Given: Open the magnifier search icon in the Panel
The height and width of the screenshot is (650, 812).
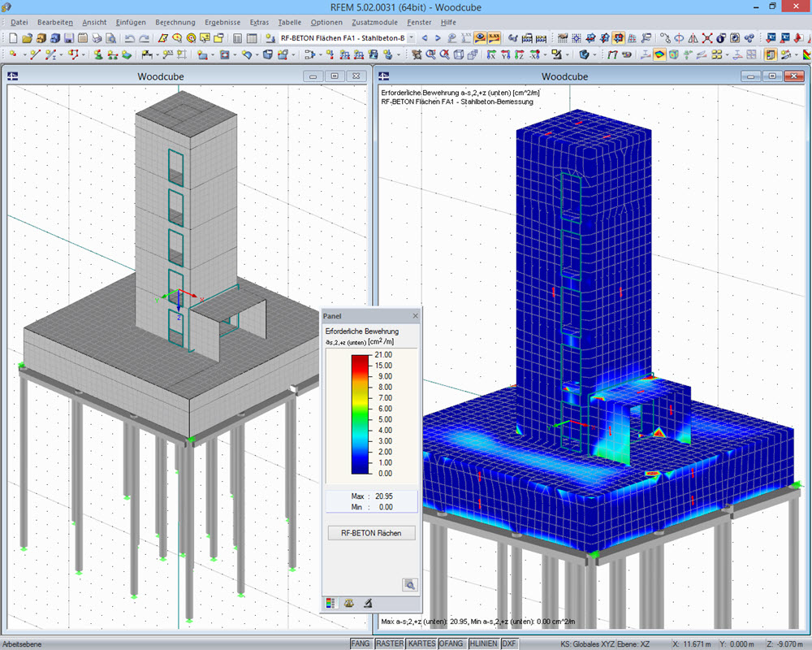Looking at the screenshot, I should (409, 584).
